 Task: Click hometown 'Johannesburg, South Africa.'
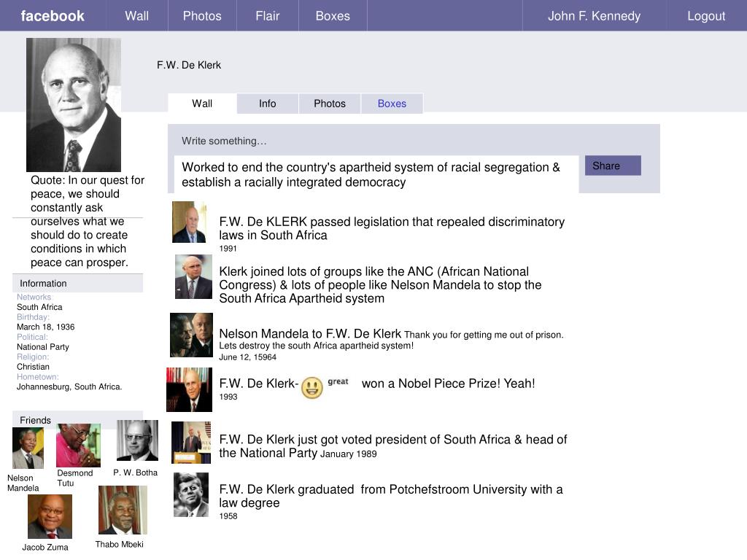click(x=69, y=386)
